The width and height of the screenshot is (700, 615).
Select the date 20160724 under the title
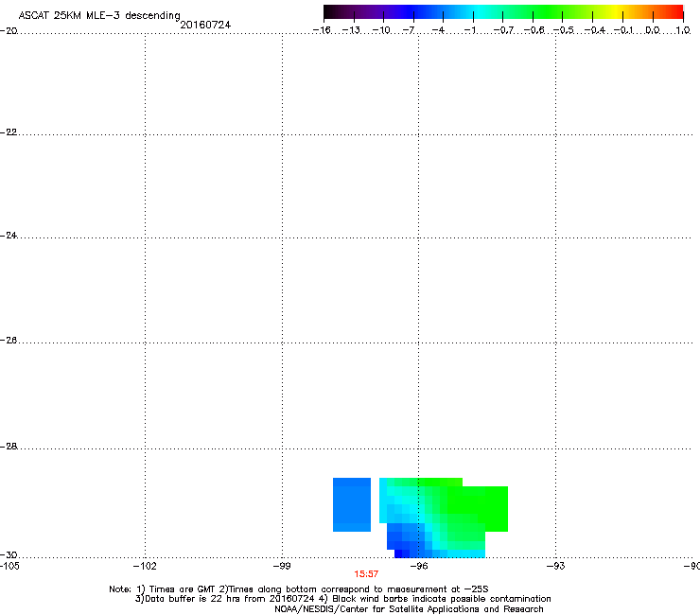click(205, 25)
